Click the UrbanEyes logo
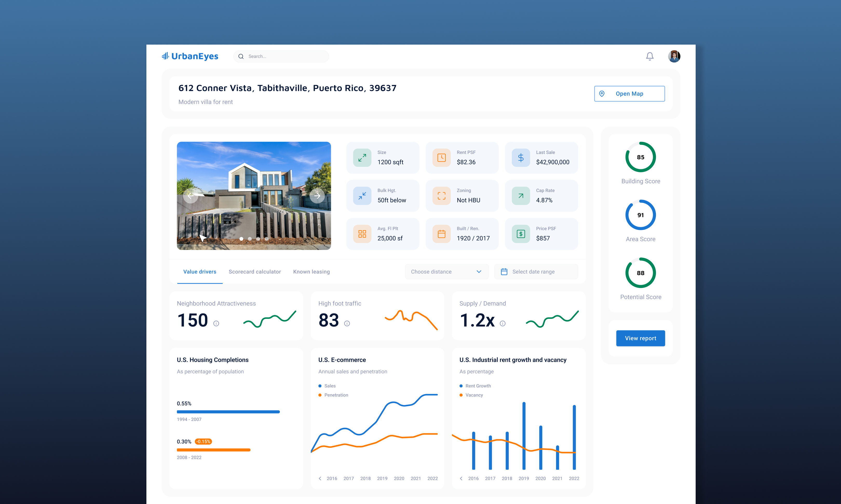This screenshot has height=504, width=841. point(190,56)
